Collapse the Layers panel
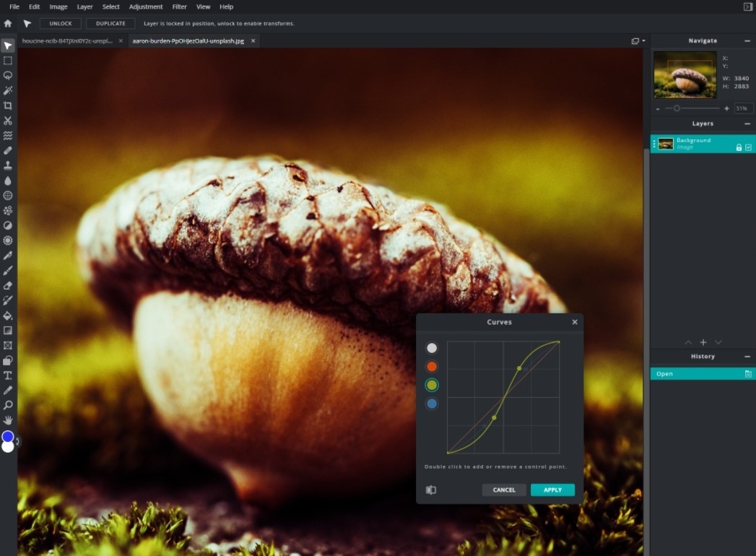756x556 pixels. [x=747, y=123]
